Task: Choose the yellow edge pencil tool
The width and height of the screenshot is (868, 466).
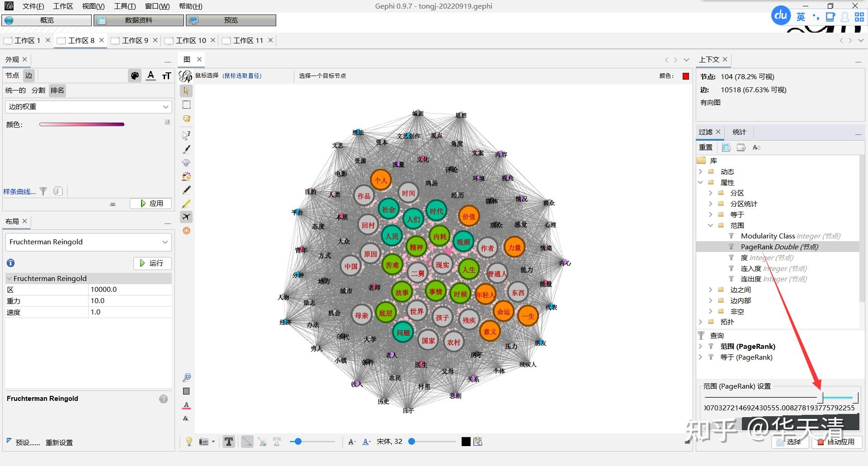Action: click(x=186, y=204)
